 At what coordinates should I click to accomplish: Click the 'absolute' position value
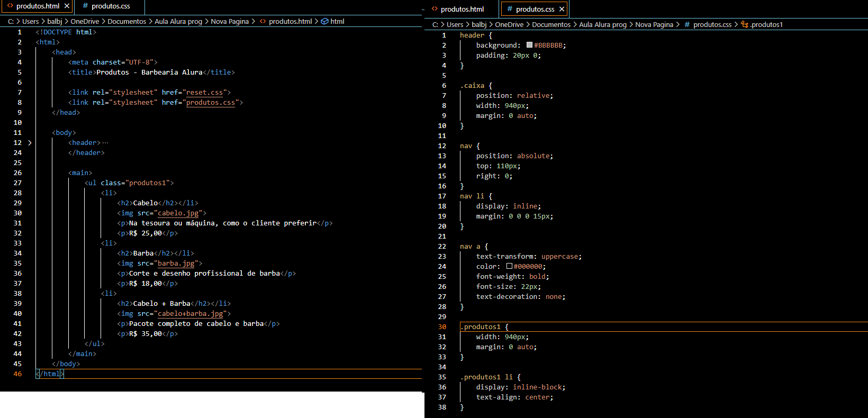coord(533,156)
